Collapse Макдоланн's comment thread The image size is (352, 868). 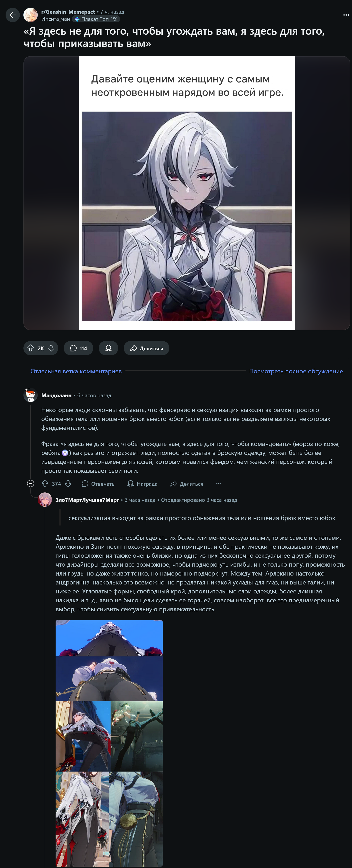tap(31, 483)
